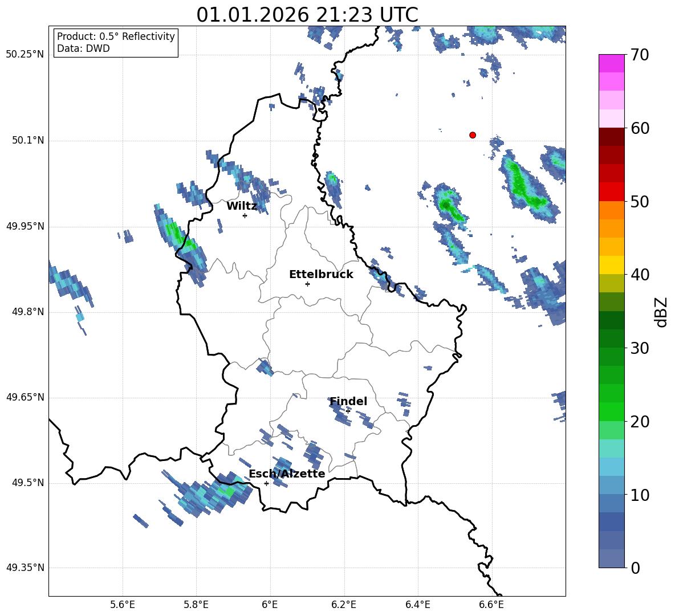Click the Wiltz city label
Image resolution: width=675 pixels, height=616 pixels.
coord(242,206)
